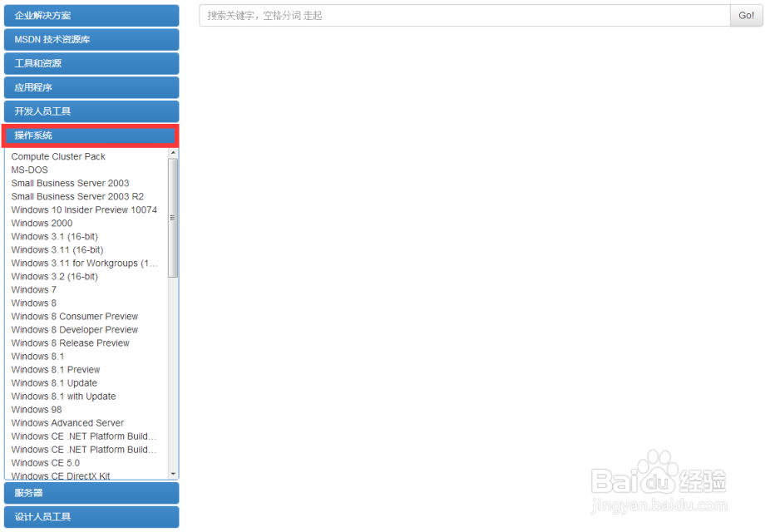Click the list scrollbar down arrow
Screen dimensions: 770x532
173,474
